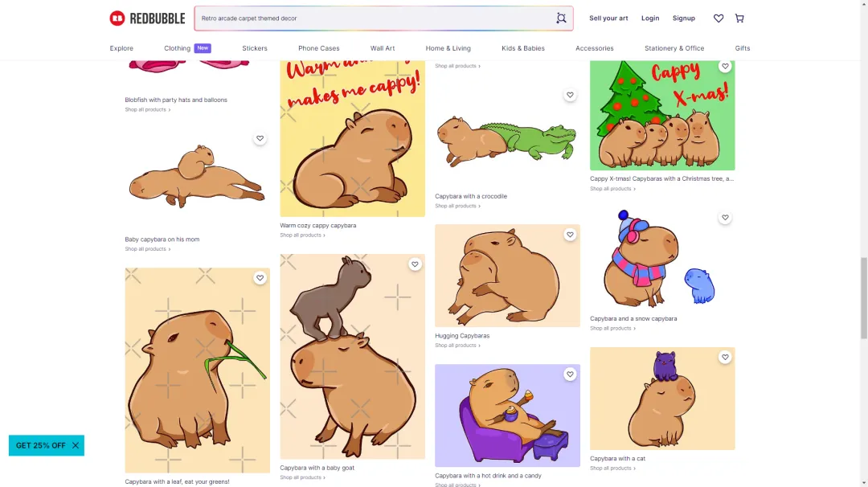Click Warm cozy cappy capybara title
This screenshot has height=487, width=868.
[317, 226]
